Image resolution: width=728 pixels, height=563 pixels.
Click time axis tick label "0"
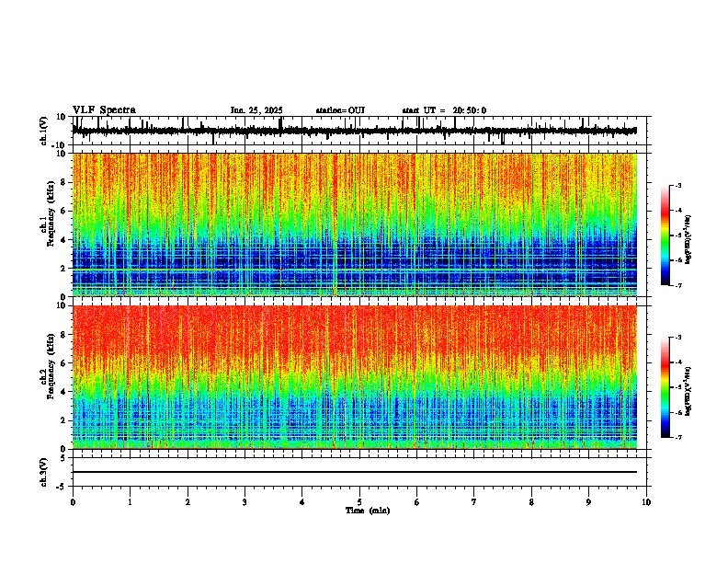pyautogui.click(x=73, y=502)
